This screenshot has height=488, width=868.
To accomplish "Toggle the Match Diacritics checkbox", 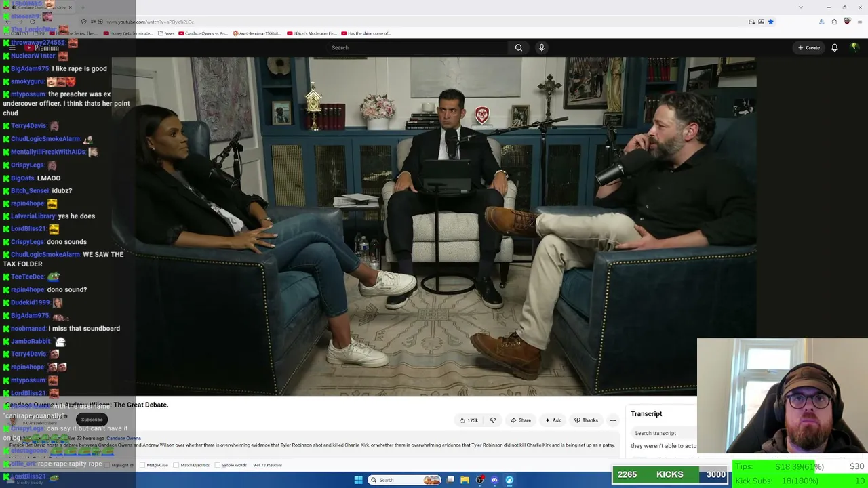I will click(x=176, y=465).
